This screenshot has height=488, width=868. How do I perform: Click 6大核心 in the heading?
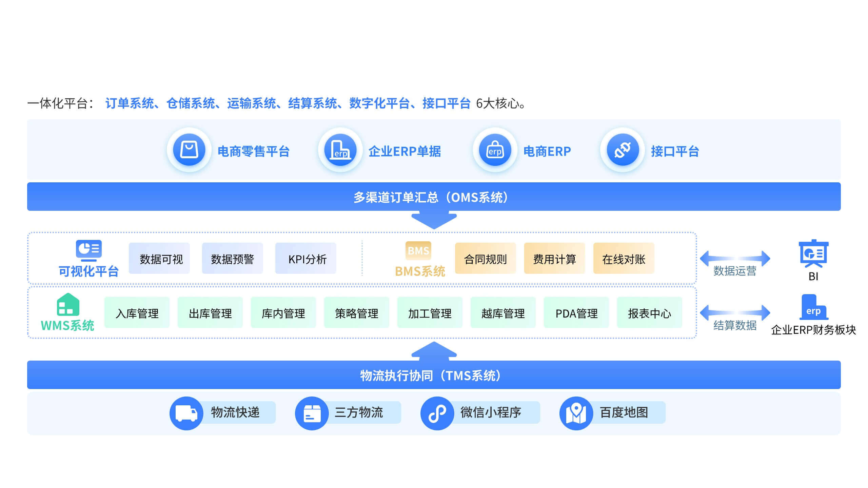click(x=498, y=103)
